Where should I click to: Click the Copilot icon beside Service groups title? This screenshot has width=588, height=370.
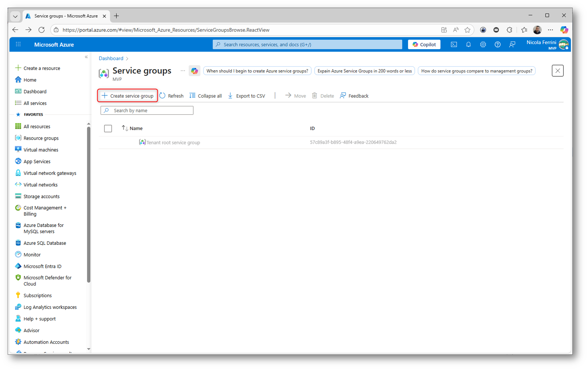pyautogui.click(x=194, y=71)
